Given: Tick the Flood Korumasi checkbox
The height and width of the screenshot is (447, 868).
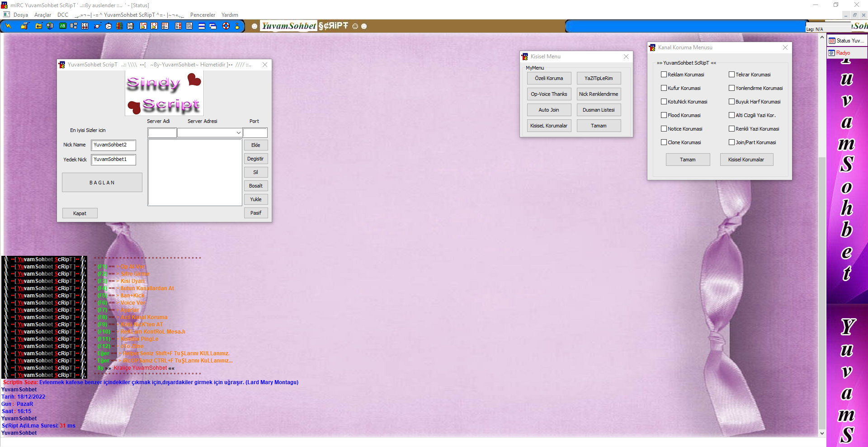Looking at the screenshot, I should click(664, 115).
